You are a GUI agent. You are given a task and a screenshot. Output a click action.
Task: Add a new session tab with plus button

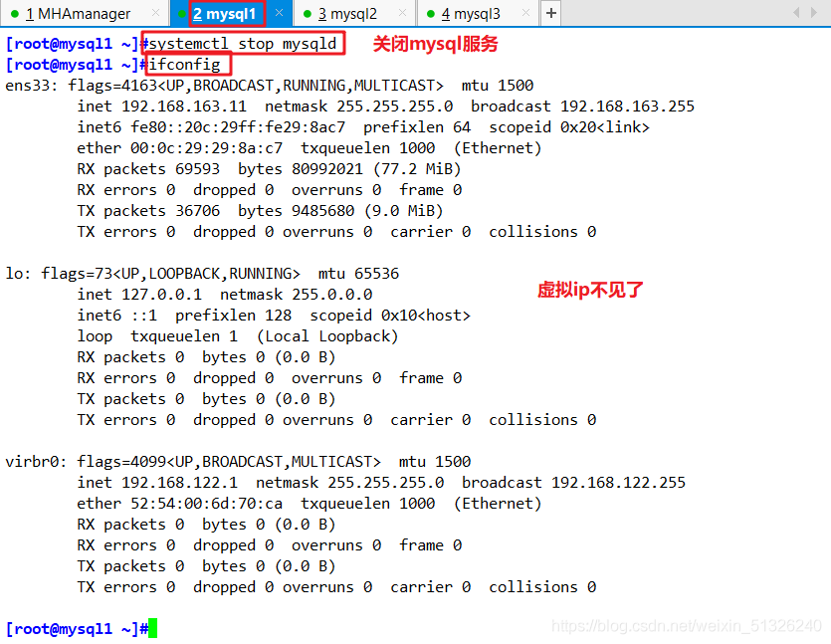point(550,13)
